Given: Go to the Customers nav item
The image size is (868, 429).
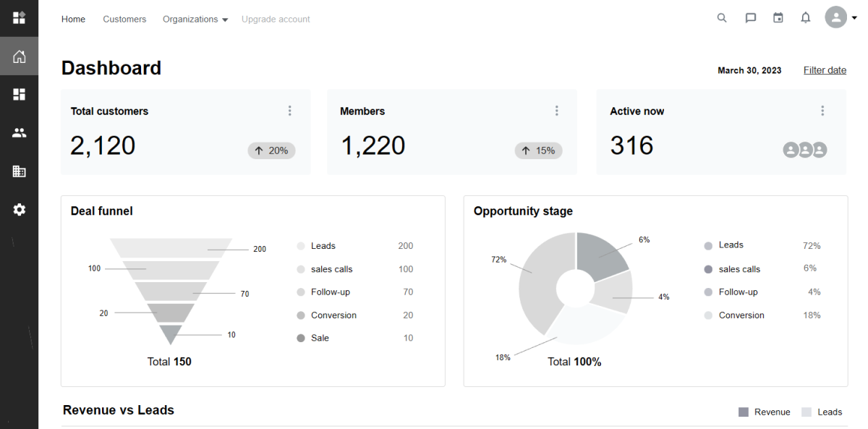Looking at the screenshot, I should pyautogui.click(x=124, y=20).
